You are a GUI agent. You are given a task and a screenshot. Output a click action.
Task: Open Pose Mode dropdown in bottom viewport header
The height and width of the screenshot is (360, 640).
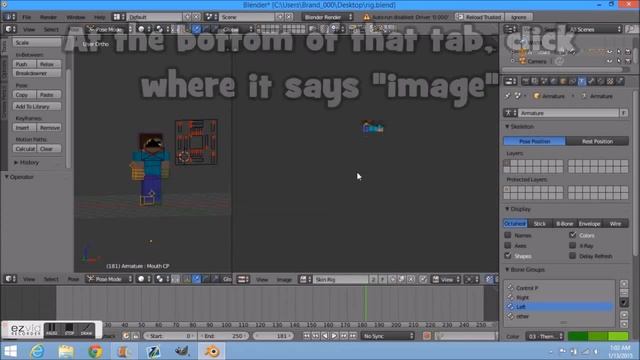coord(109,279)
